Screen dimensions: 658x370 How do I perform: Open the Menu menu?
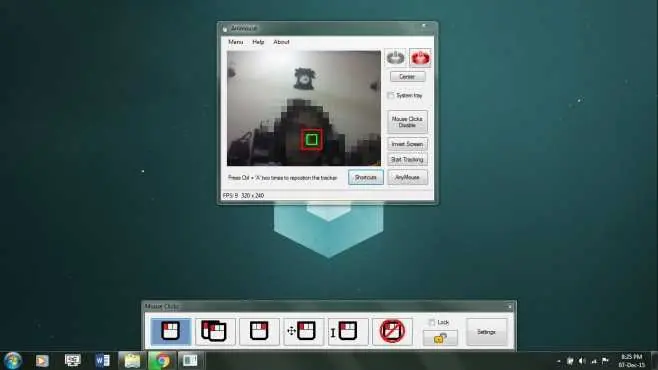236,42
